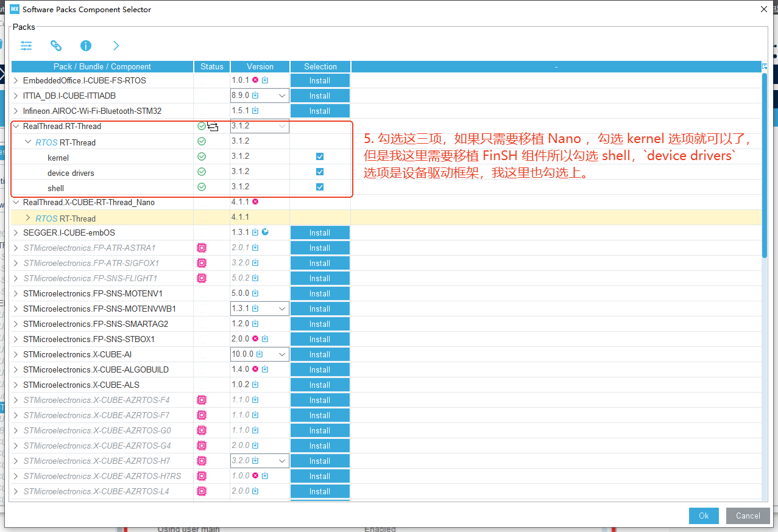Click the Cancel button
778x532 pixels.
click(748, 516)
